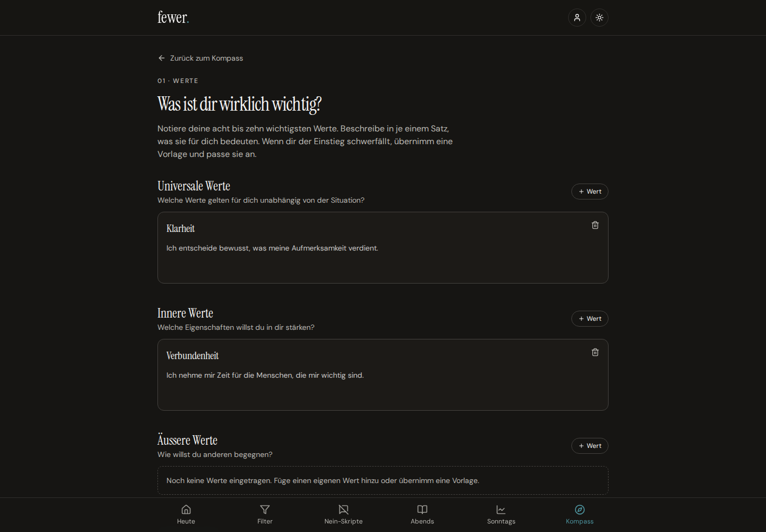Add a value to Innere Werte
Screen dimensions: 766x532
[x=590, y=319]
